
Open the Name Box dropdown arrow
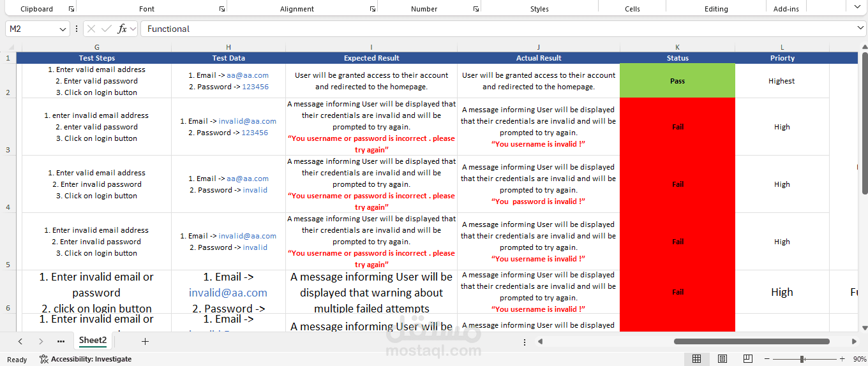point(63,29)
